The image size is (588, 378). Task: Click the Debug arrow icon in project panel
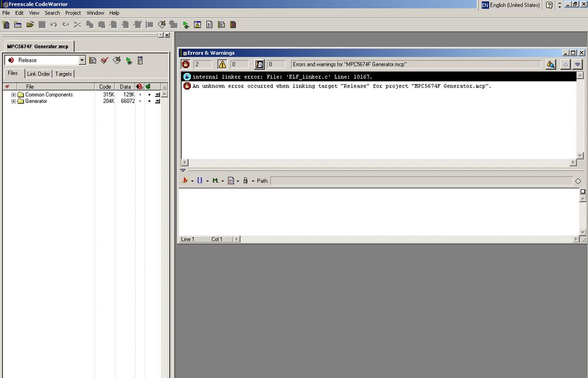pyautogui.click(x=129, y=61)
